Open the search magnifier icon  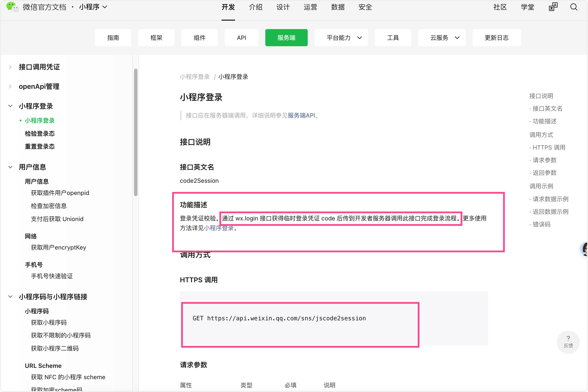point(573,7)
